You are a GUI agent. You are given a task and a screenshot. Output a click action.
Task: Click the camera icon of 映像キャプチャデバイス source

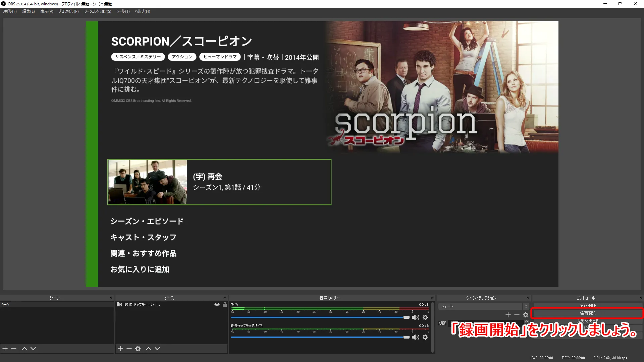click(x=119, y=304)
